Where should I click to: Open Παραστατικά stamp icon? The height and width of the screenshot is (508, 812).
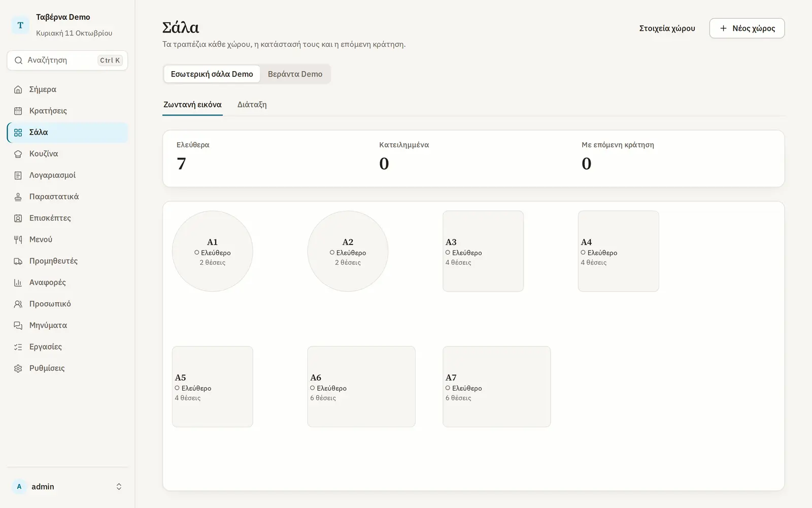point(18,197)
